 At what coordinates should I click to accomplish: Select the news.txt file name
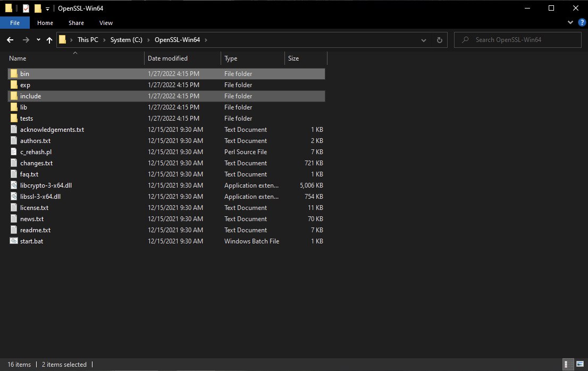click(32, 219)
